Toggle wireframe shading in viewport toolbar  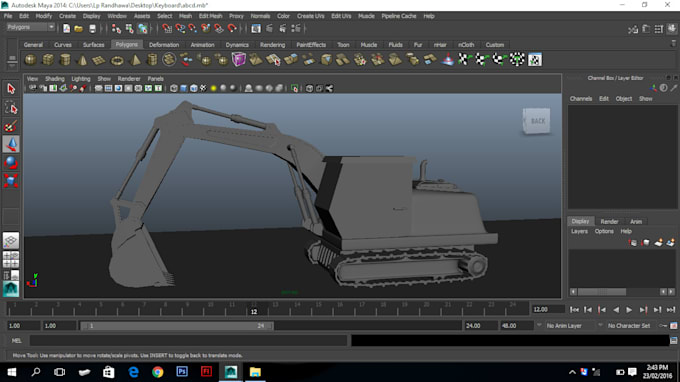tap(174, 88)
